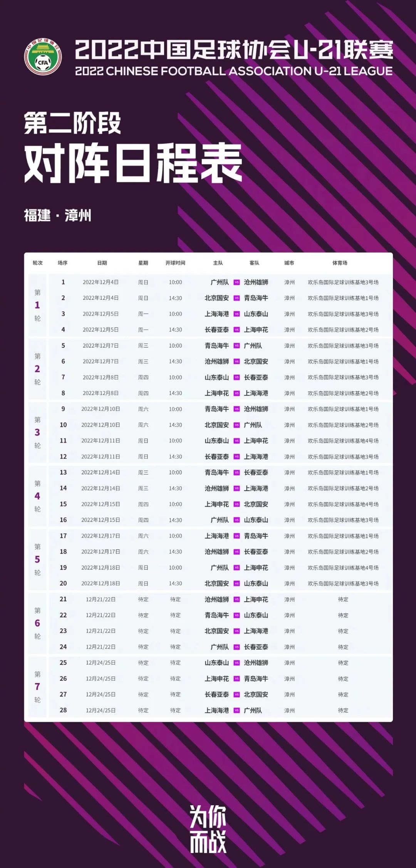Click the stadium name in match 15 row
This screenshot has width=416, height=868.
point(343,504)
